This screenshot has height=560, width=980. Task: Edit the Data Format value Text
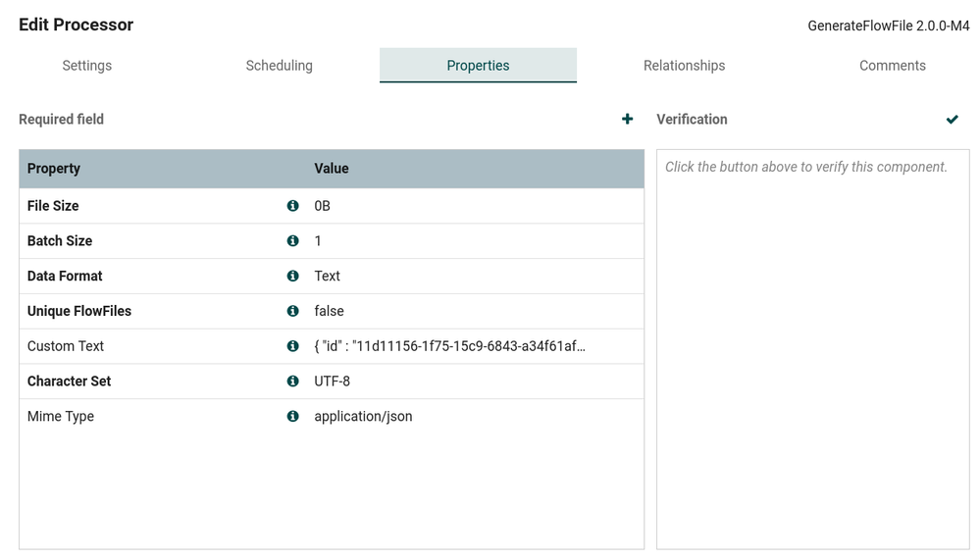pos(328,277)
